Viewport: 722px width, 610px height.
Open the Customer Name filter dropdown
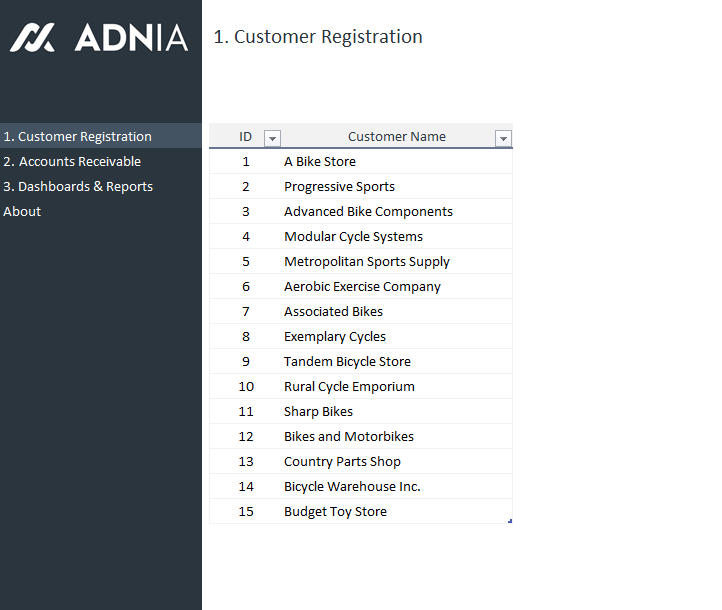(x=503, y=138)
